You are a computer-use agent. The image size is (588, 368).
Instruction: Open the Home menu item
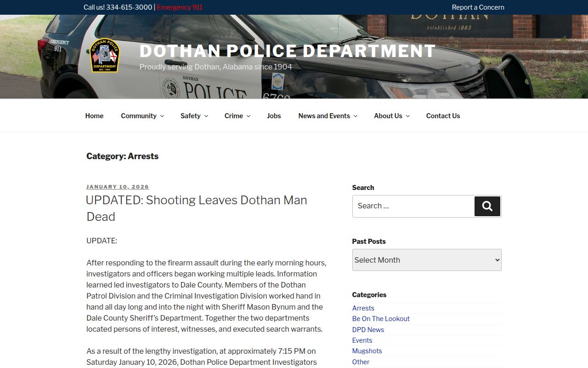pos(94,116)
